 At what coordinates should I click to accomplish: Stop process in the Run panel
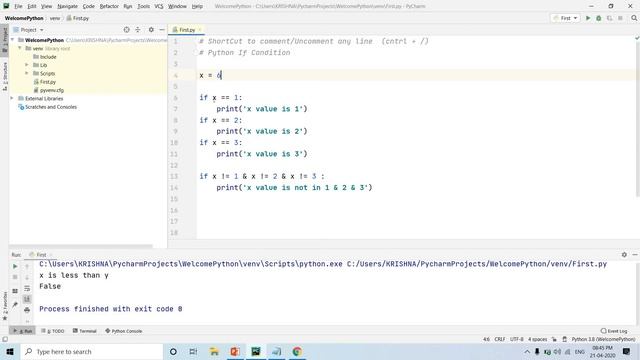click(15, 277)
